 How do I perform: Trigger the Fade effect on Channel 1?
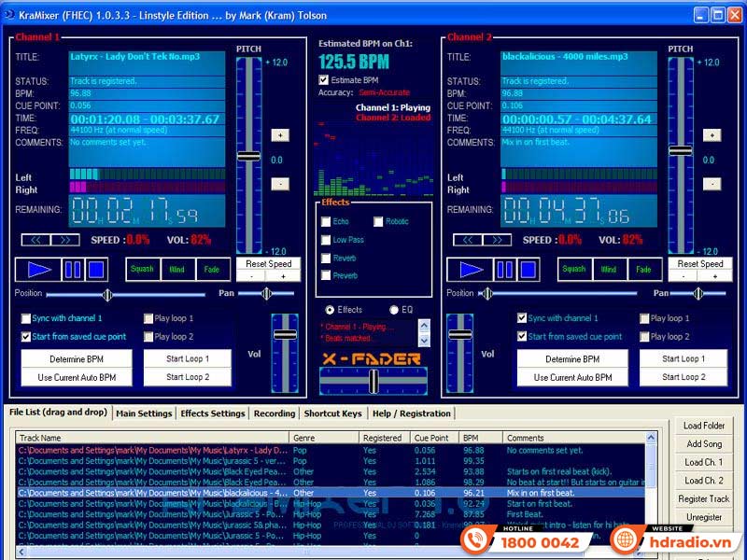click(x=212, y=269)
